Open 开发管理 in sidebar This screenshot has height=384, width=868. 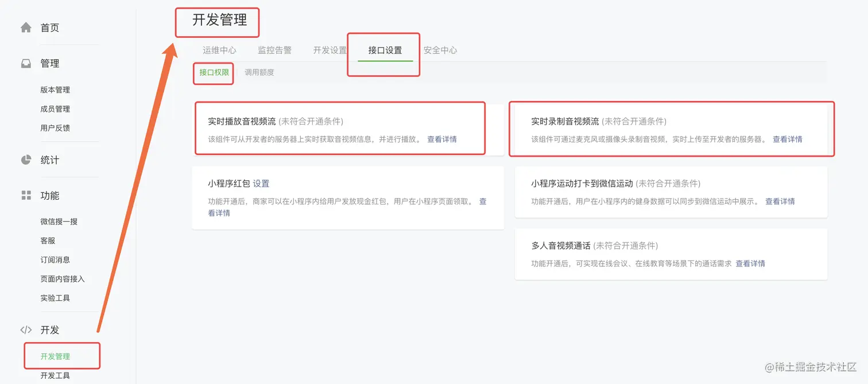(x=55, y=356)
